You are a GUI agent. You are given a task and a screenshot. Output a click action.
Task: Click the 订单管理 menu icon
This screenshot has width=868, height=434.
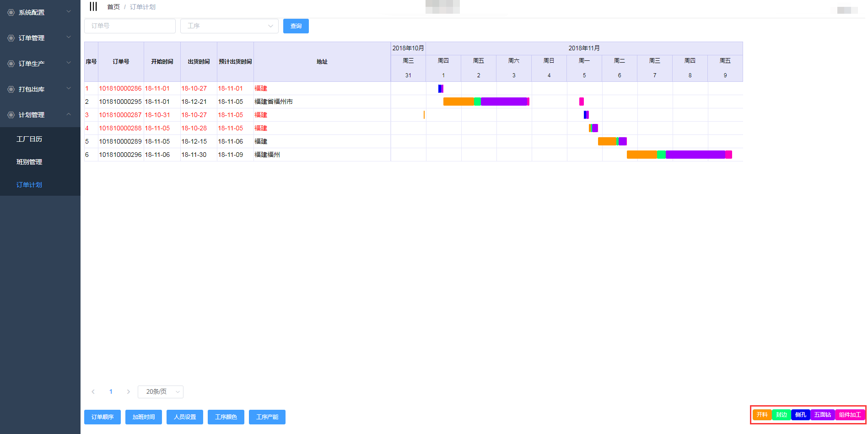[11, 38]
